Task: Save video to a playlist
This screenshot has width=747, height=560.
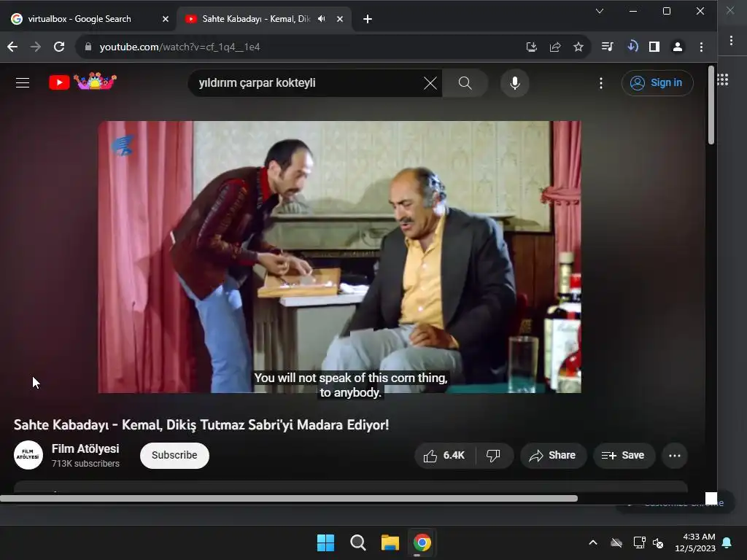Action: [x=624, y=456]
